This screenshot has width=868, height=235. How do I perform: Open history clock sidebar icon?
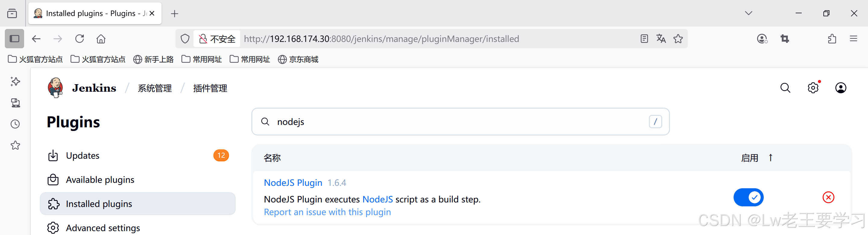click(15, 124)
